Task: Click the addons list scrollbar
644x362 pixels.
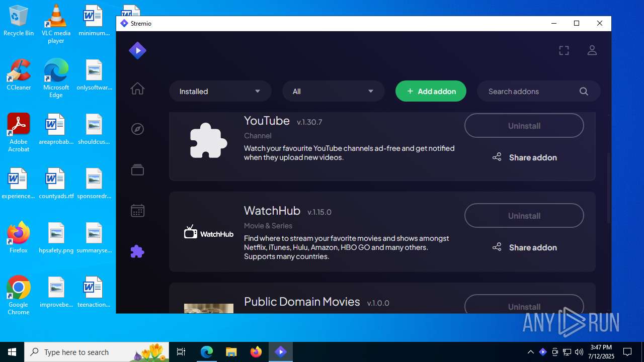Action: click(x=608, y=189)
